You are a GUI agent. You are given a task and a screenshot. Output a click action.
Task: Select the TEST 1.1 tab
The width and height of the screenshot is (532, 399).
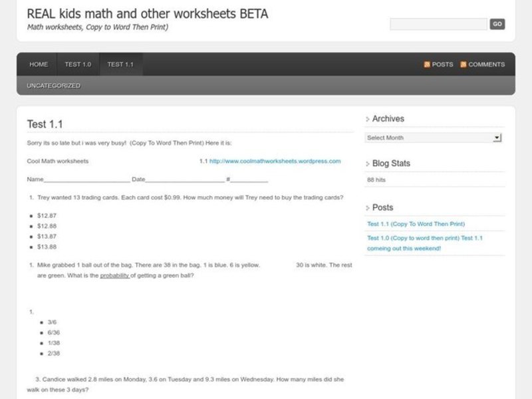point(120,64)
